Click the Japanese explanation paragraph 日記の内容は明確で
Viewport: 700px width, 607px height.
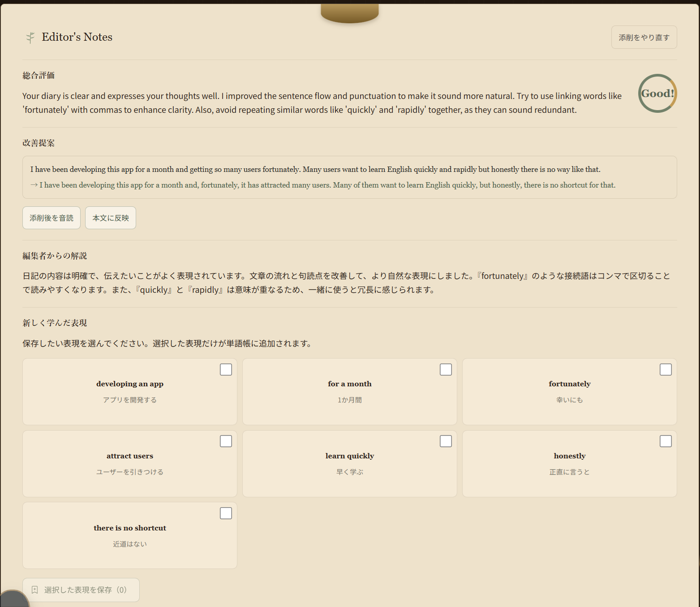347,282
